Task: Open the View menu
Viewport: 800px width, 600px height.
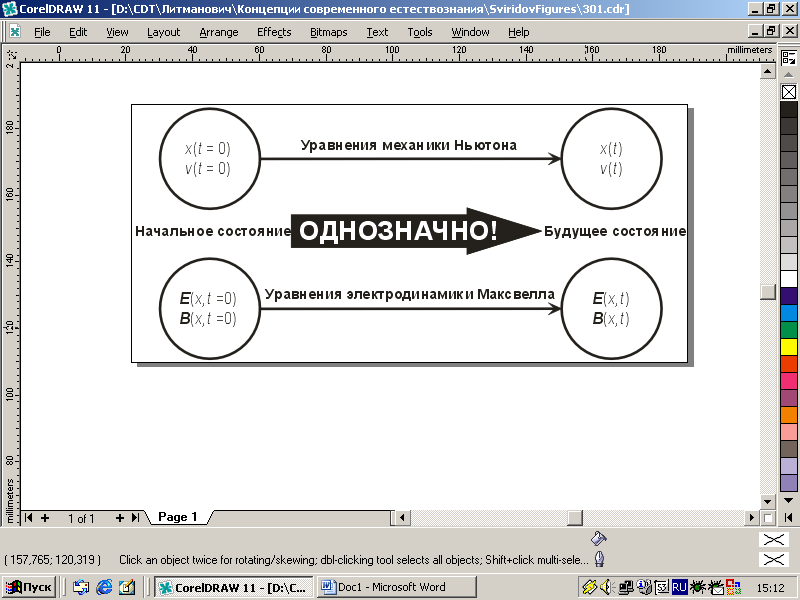Action: [x=117, y=32]
